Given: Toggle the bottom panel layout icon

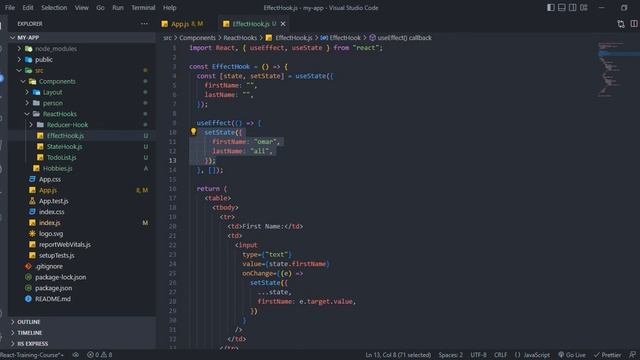Looking at the screenshot, I should [562, 7].
